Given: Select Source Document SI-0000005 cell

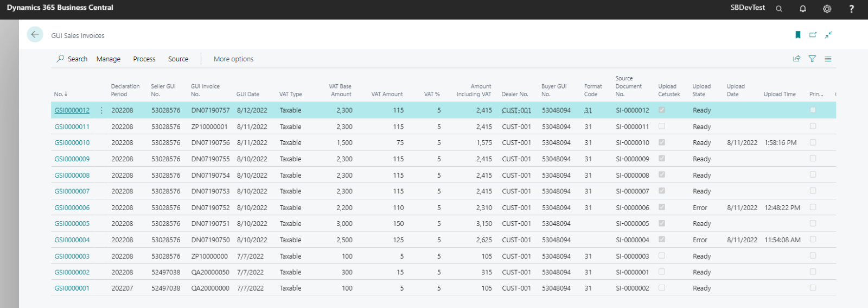Looking at the screenshot, I should 633,224.
